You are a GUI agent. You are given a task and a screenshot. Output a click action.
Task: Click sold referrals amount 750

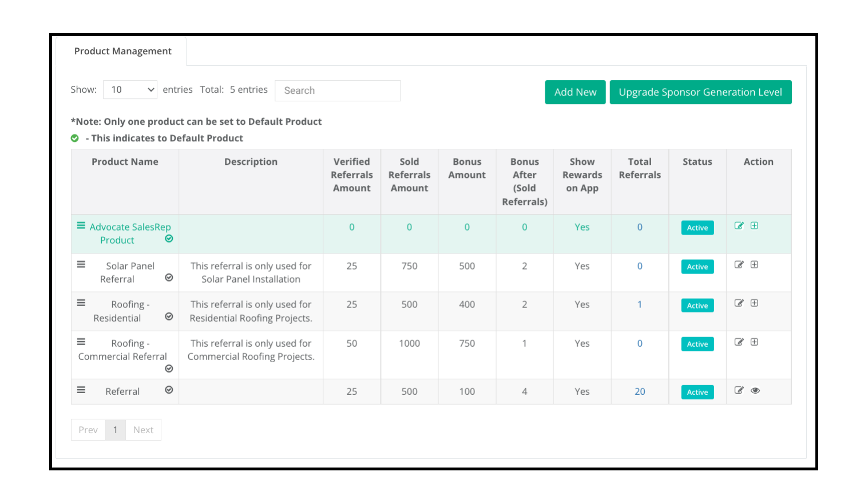coord(409,266)
